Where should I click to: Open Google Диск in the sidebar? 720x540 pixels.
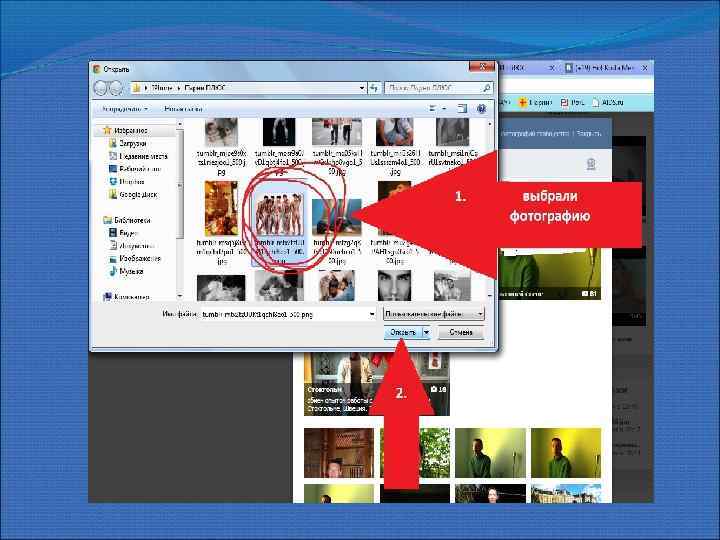click(x=133, y=195)
